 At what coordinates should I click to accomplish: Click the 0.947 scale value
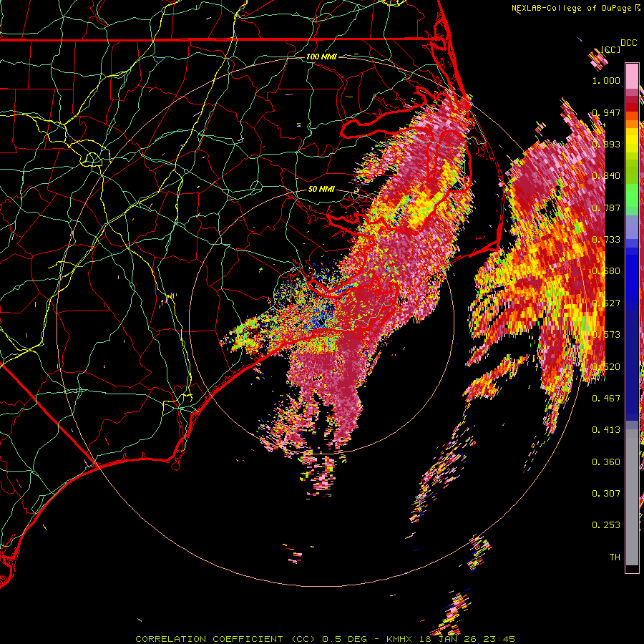pos(606,112)
